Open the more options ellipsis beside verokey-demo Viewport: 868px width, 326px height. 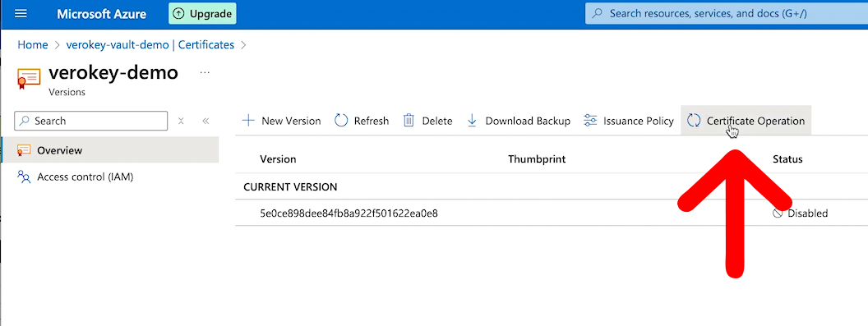[x=205, y=72]
